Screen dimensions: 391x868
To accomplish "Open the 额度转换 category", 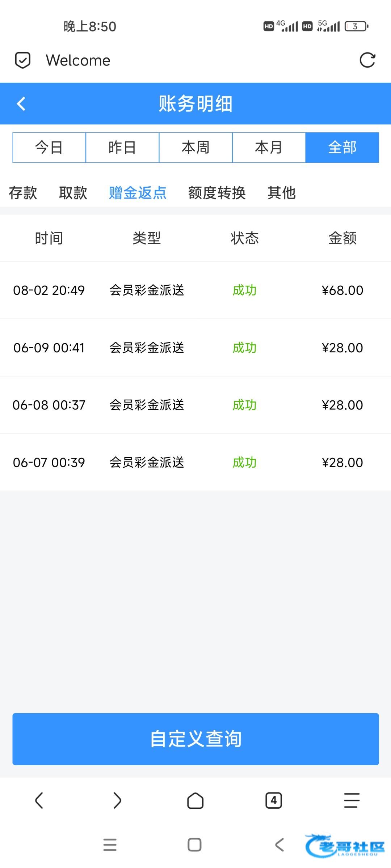I will (x=217, y=193).
